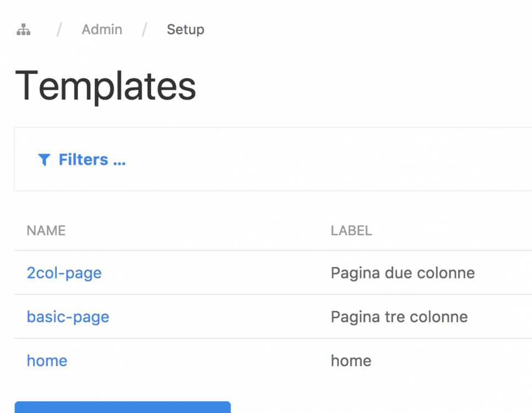This screenshot has height=413, width=532.
Task: Click the Templates page heading
Action: 105,86
